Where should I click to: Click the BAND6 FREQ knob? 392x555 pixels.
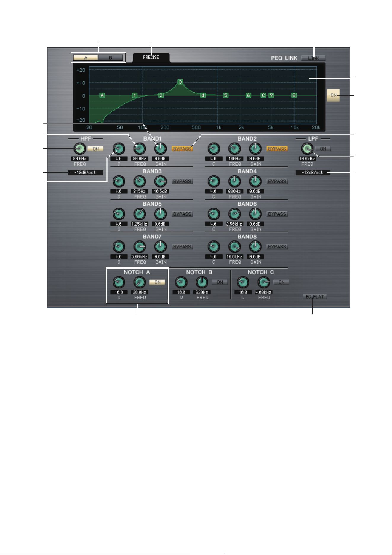click(234, 214)
